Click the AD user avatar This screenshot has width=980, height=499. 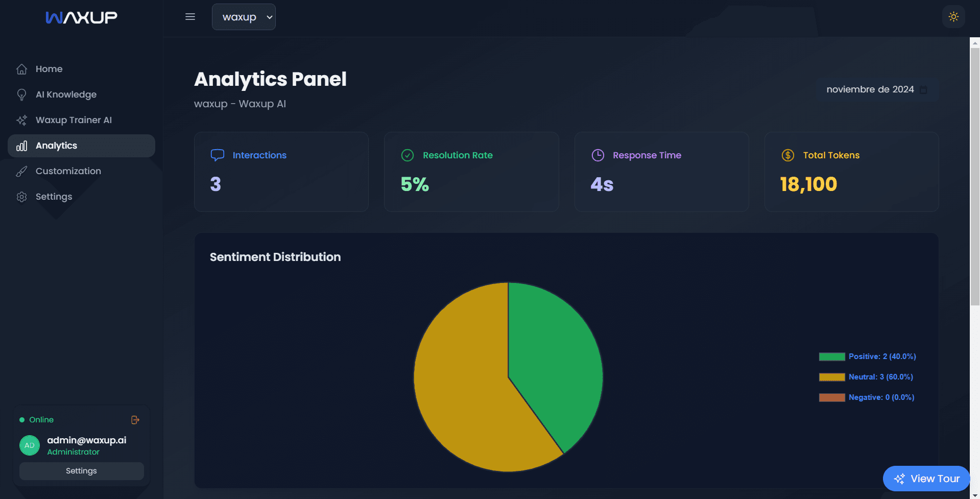(x=30, y=445)
